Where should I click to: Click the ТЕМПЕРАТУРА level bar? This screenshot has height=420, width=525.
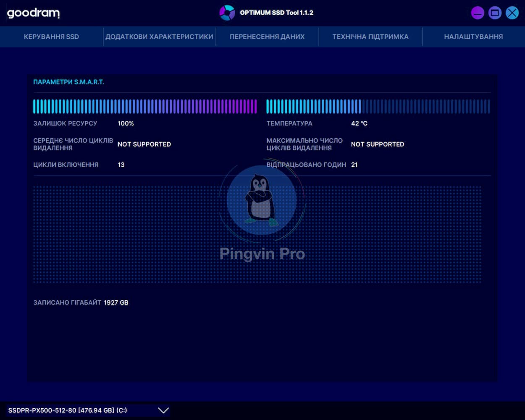coord(378,107)
